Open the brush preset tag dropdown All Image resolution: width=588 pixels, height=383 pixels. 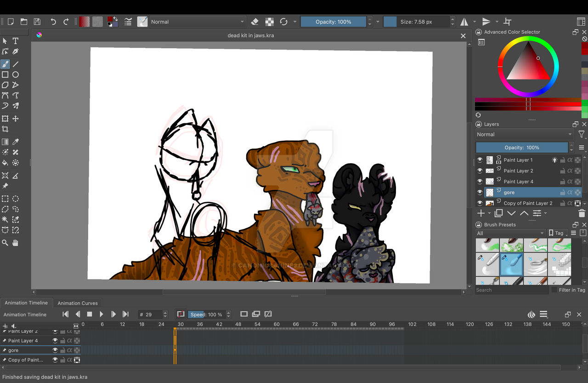[x=510, y=233]
